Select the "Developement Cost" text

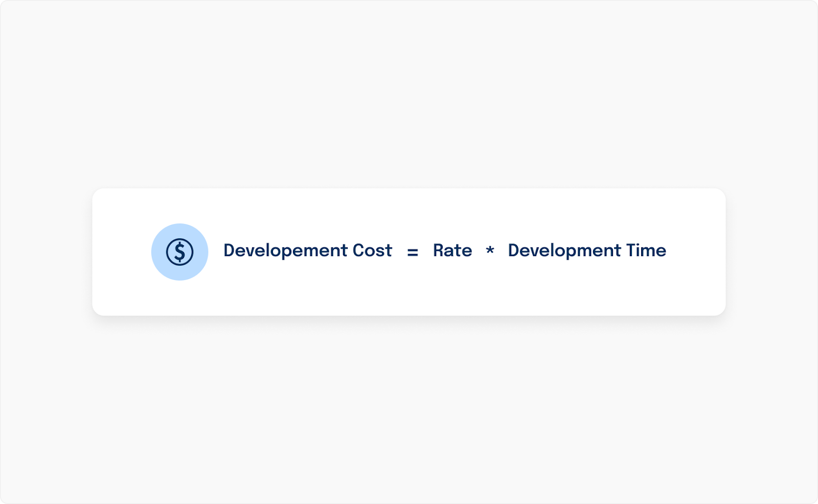tap(308, 251)
